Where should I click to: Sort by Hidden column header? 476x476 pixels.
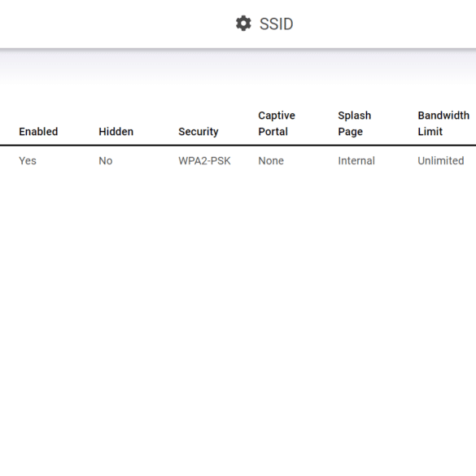116,132
